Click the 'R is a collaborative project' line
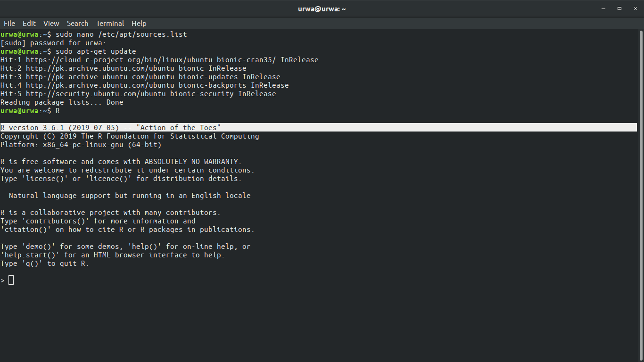The image size is (644, 362). tap(110, 213)
